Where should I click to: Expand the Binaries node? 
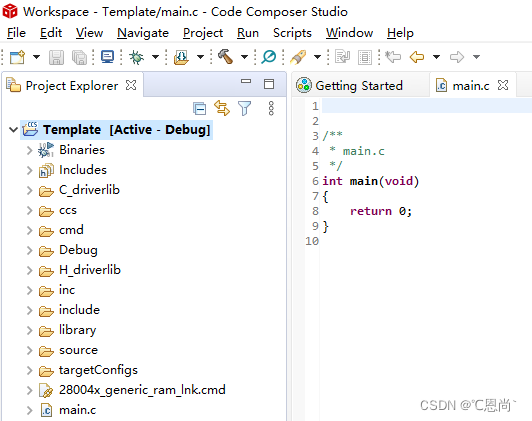30,150
